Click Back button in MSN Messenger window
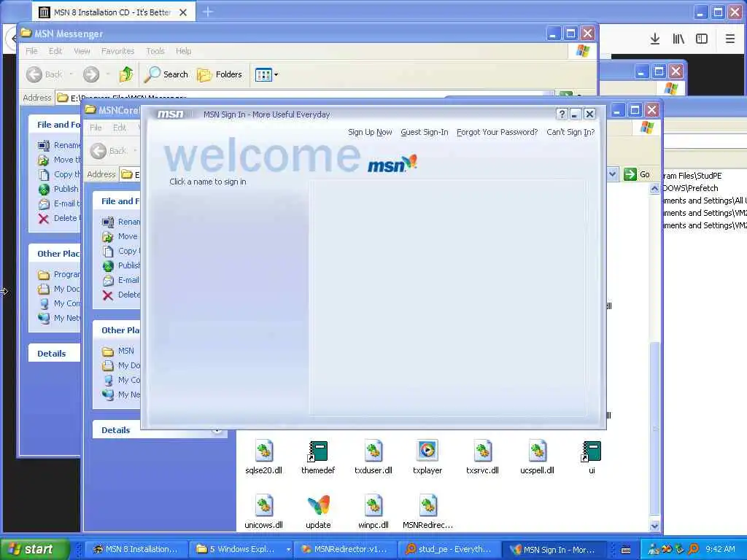Image resolution: width=747 pixels, height=560 pixels. tap(44, 74)
